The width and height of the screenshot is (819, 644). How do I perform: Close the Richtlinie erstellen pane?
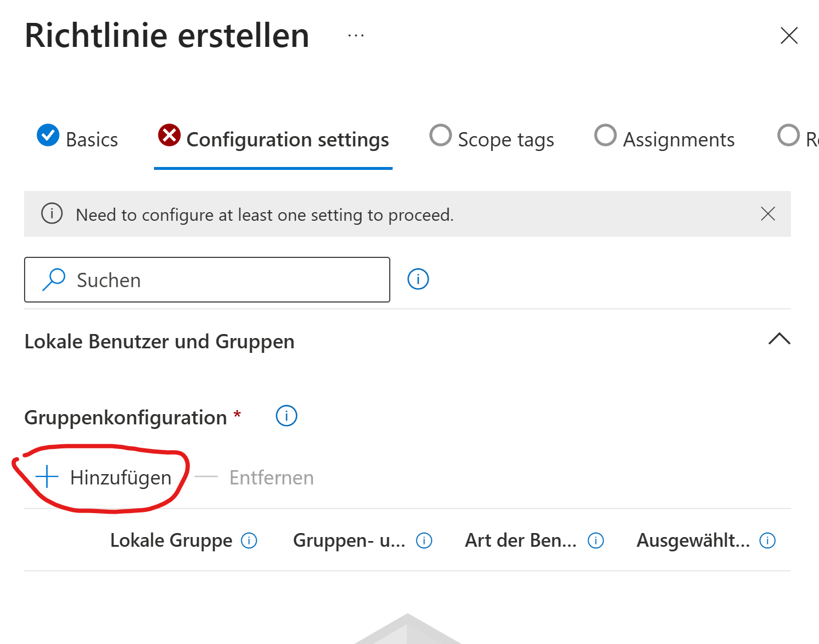tap(789, 35)
